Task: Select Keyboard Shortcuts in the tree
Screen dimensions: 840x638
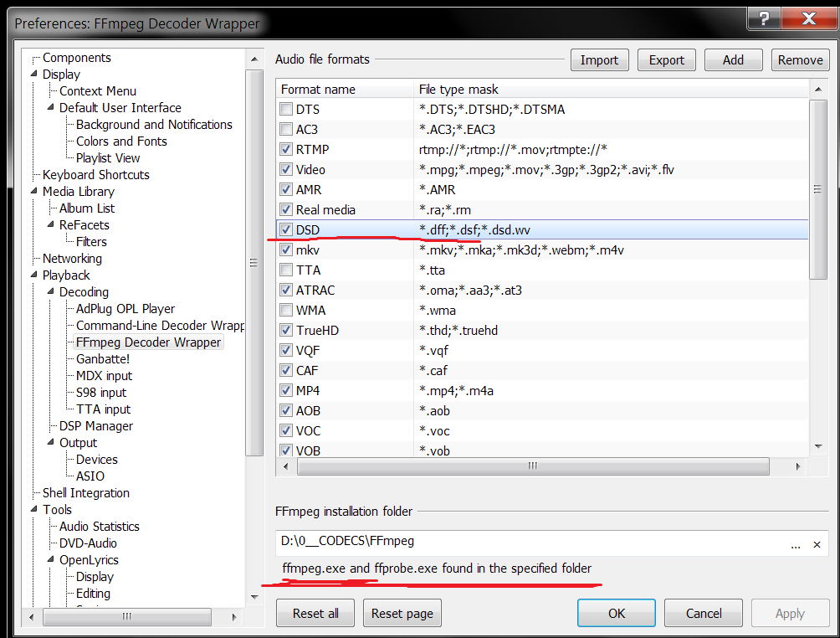Action: (x=95, y=175)
